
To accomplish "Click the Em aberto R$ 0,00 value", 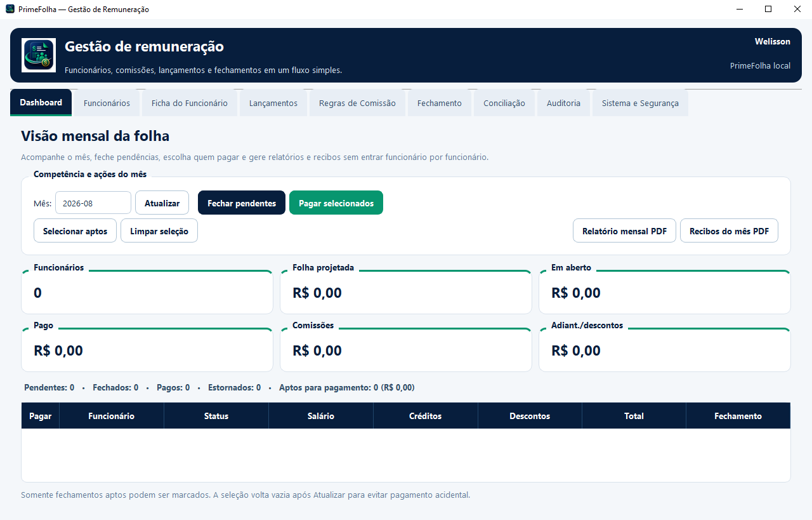I will pyautogui.click(x=576, y=293).
